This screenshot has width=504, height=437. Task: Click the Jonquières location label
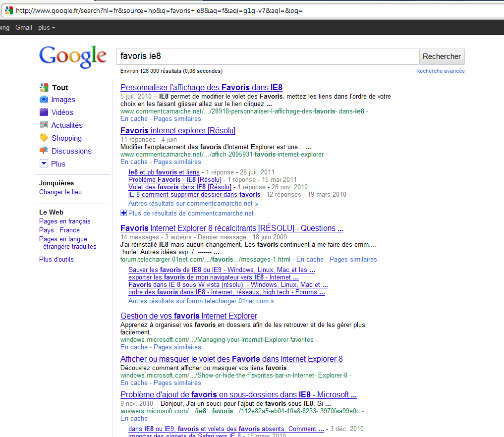point(56,183)
